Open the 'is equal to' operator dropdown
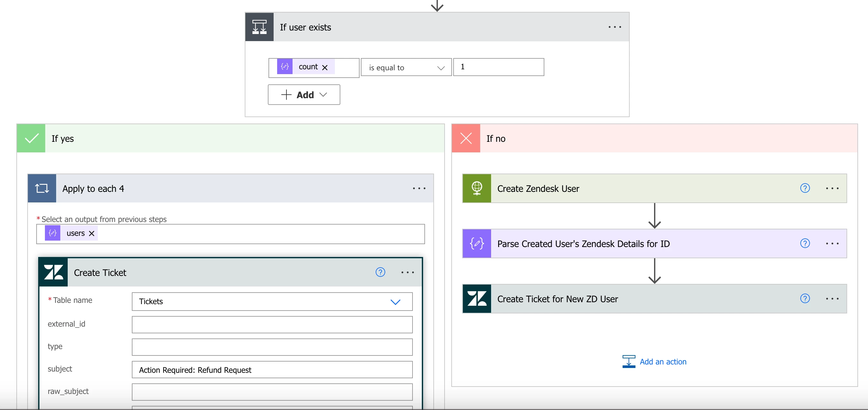Screen dimensions: 868x410 (406, 67)
